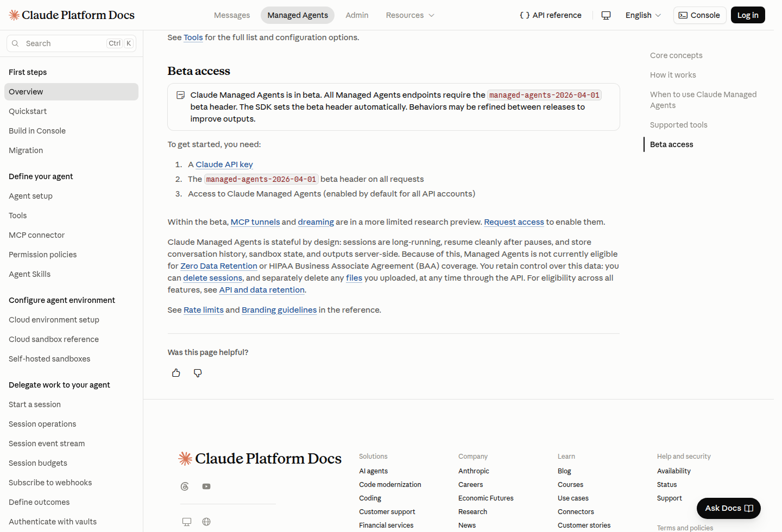
Task: Follow the delete sessions link
Action: point(213,278)
